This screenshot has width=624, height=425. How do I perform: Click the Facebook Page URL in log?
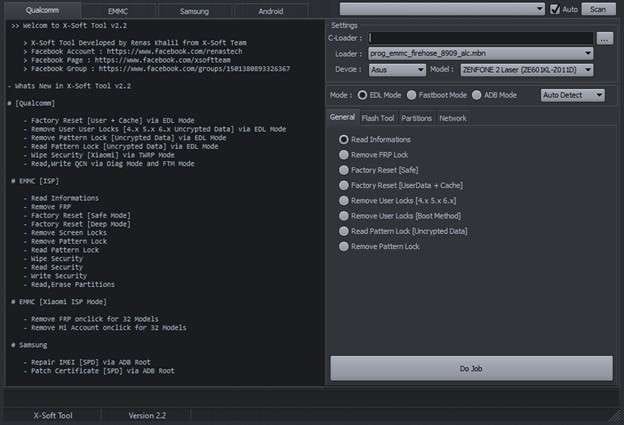[162, 60]
